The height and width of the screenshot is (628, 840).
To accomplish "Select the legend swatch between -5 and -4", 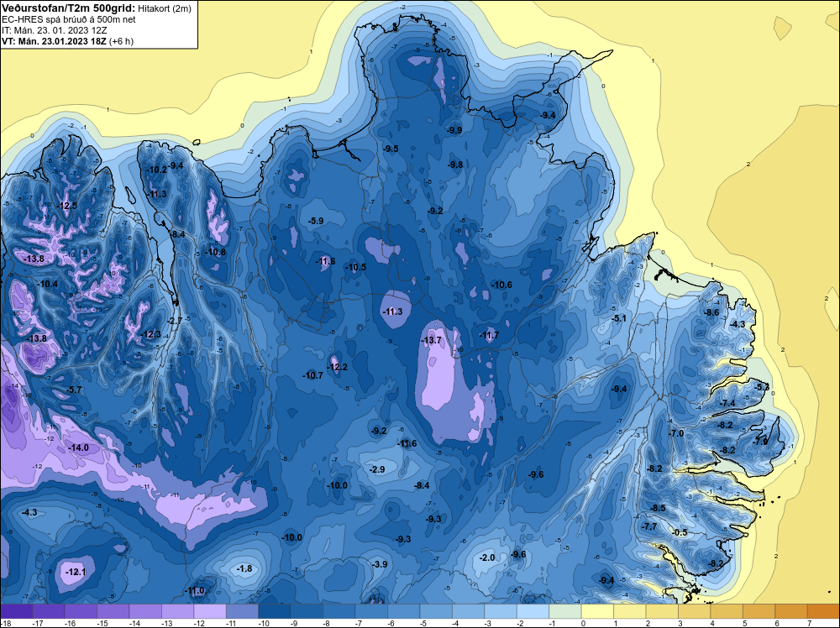I will 436,611.
